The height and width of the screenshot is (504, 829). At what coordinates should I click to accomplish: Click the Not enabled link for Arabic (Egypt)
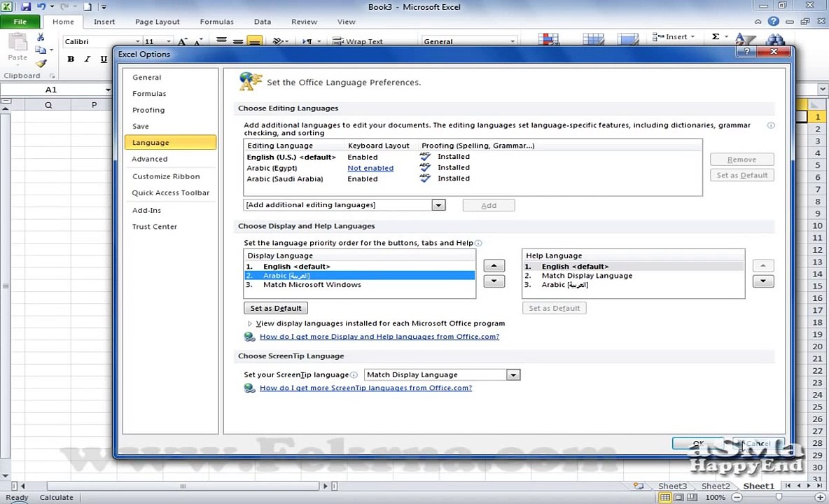[x=370, y=168]
